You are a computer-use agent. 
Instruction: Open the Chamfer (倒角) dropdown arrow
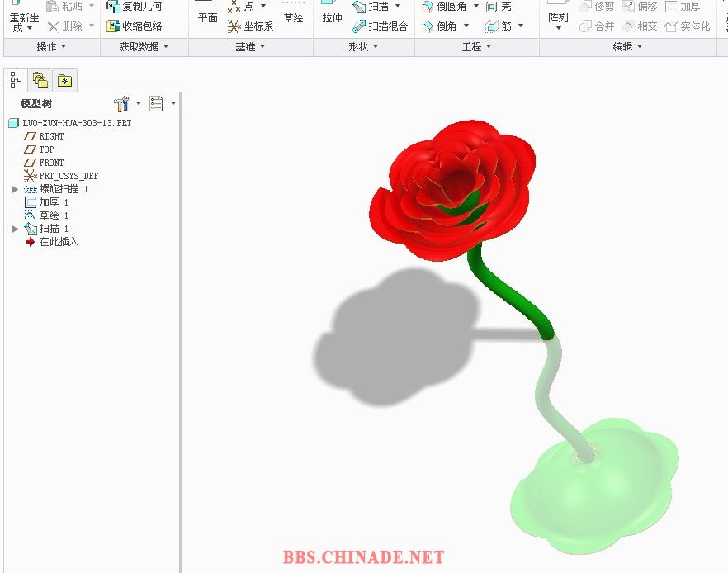click(466, 26)
